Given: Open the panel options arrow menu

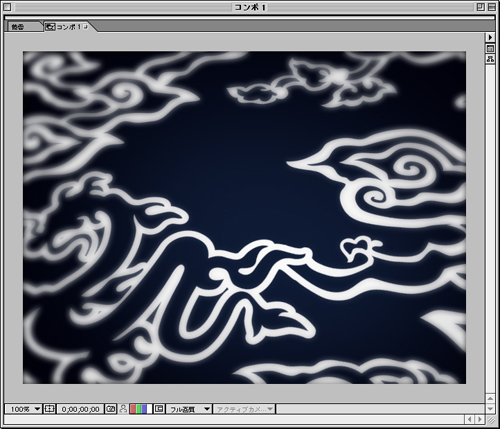Looking at the screenshot, I should [490, 37].
